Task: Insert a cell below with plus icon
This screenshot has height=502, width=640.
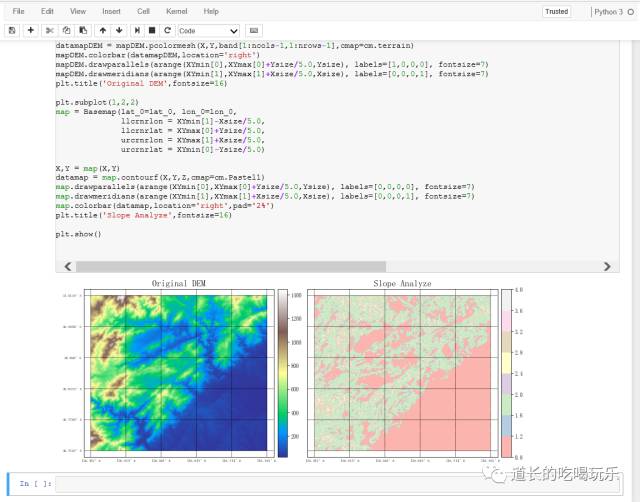Action: [31, 31]
